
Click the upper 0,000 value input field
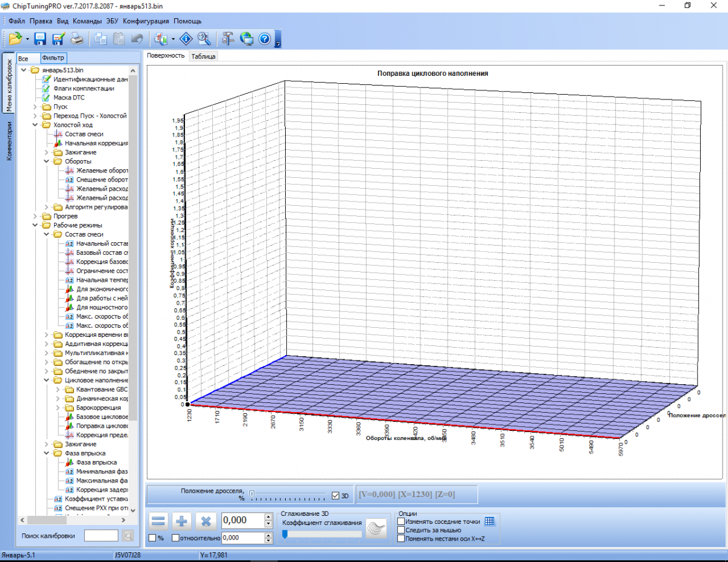[243, 520]
